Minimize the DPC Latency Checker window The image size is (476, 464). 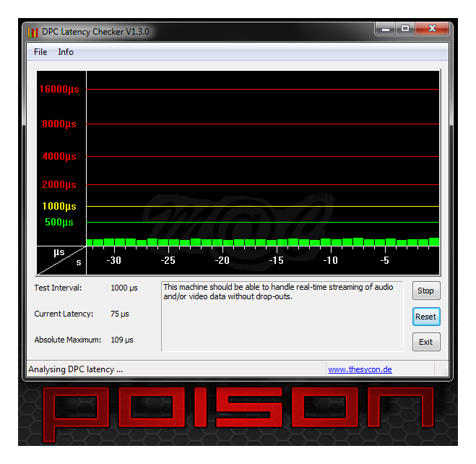point(386,30)
